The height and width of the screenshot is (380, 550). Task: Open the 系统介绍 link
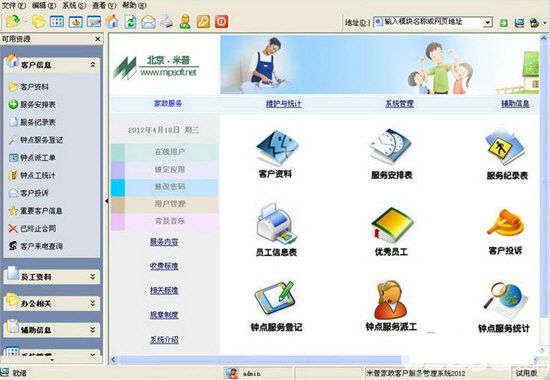[164, 339]
